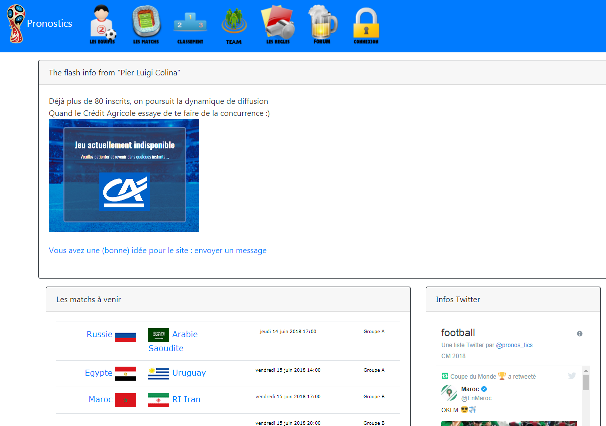Click 'Coupe du Monde a retweeté' text
Viewport: 606px width, 426px height.
[x=493, y=376]
